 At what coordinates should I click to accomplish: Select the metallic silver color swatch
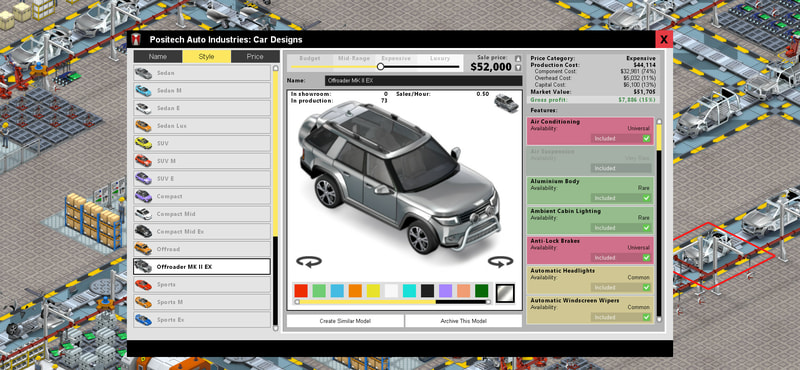tap(505, 293)
